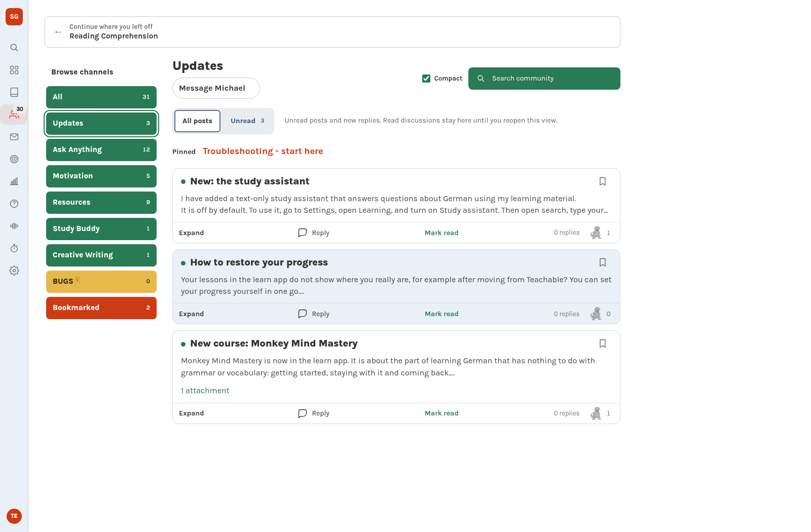
Task: Switch to the Unread tab
Action: pos(247,121)
